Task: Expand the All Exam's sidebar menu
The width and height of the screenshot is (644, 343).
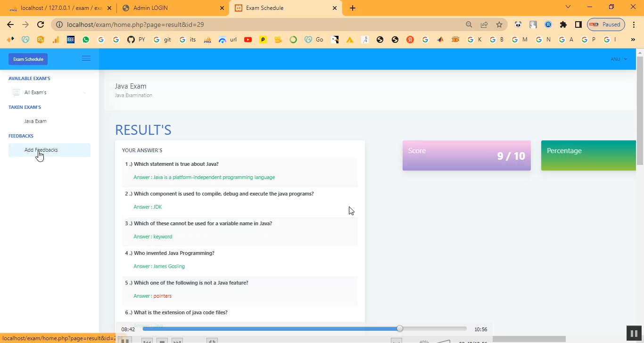Action: [x=50, y=92]
